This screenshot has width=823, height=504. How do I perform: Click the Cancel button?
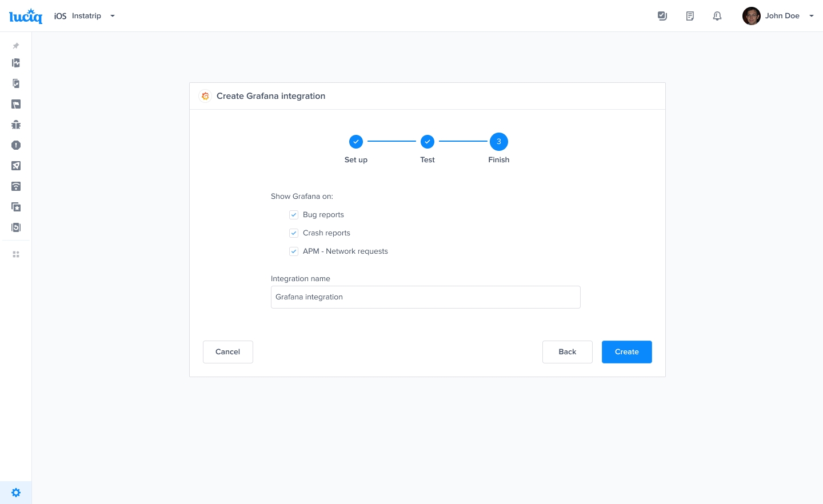point(227,352)
